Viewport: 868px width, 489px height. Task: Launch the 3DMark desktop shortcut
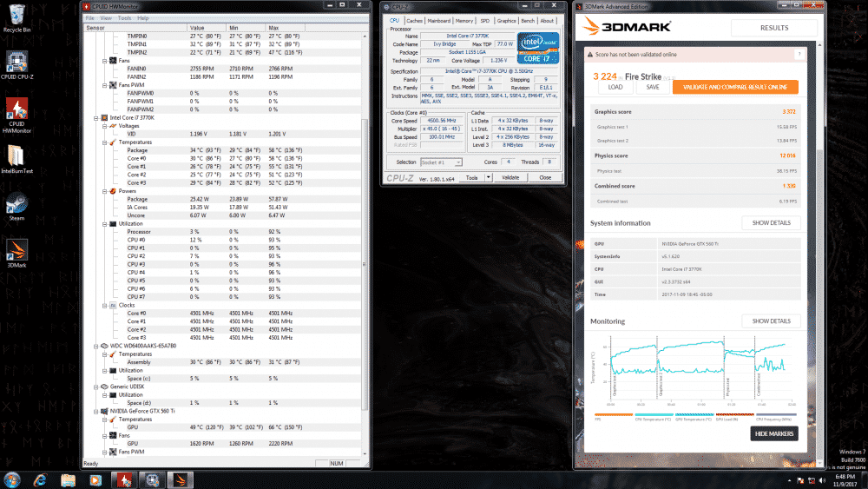pos(16,253)
